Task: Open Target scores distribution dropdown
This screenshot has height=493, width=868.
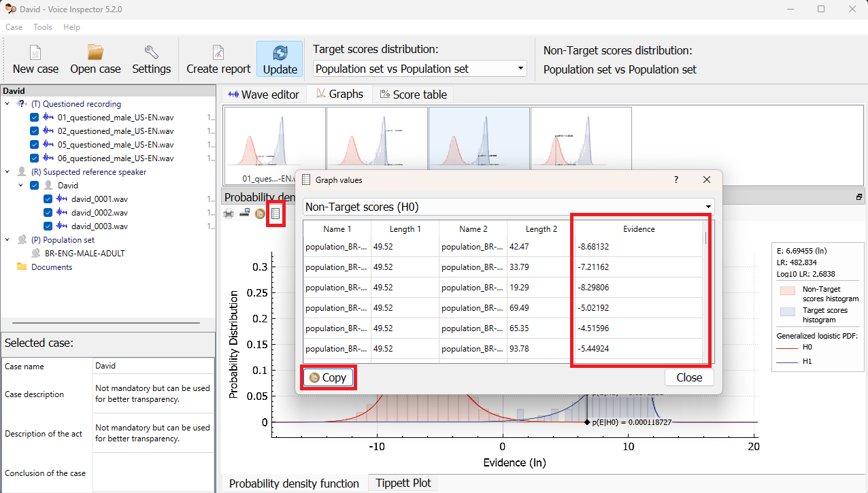Action: (x=420, y=69)
